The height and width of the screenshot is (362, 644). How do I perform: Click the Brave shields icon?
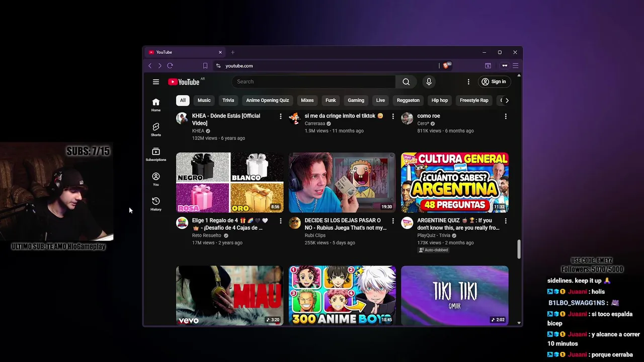click(x=447, y=65)
